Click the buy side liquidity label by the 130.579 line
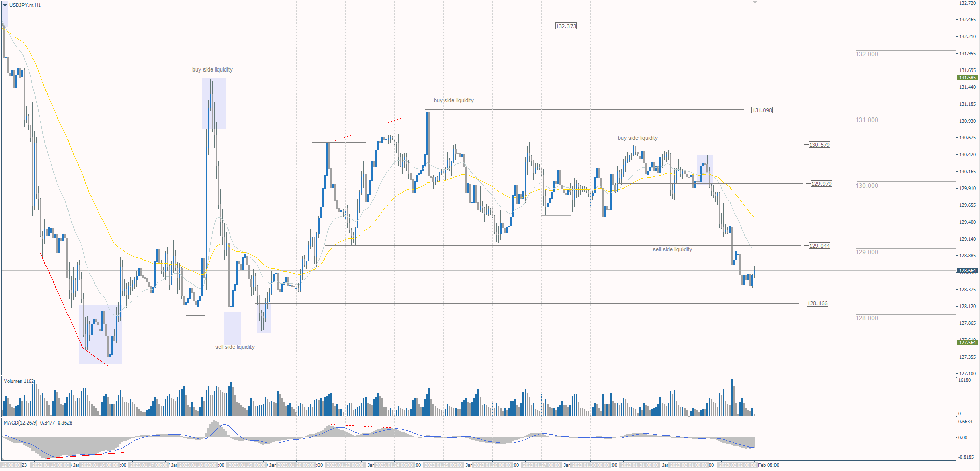This screenshot has height=471, width=980. (637, 138)
